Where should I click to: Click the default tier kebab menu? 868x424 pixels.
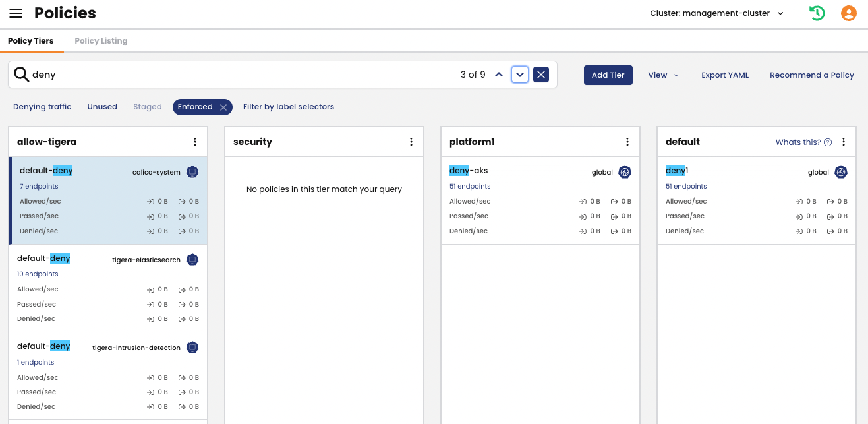coord(844,142)
